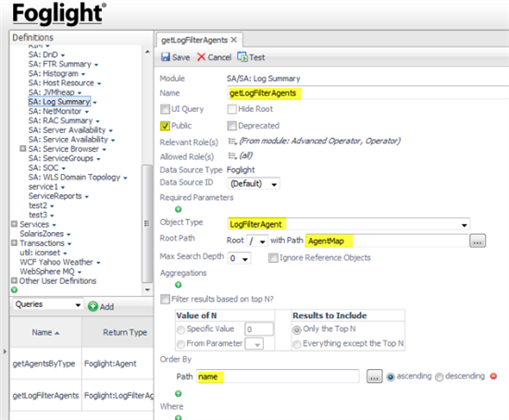Open the From Parameter dropdown

(254, 344)
